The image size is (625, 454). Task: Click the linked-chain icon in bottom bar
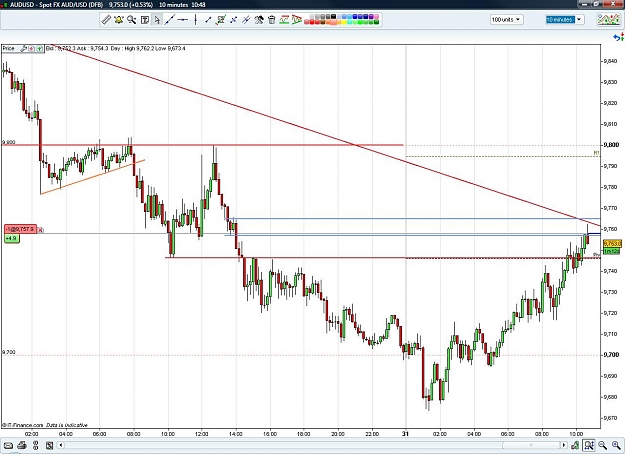pyautogui.click(x=35, y=445)
